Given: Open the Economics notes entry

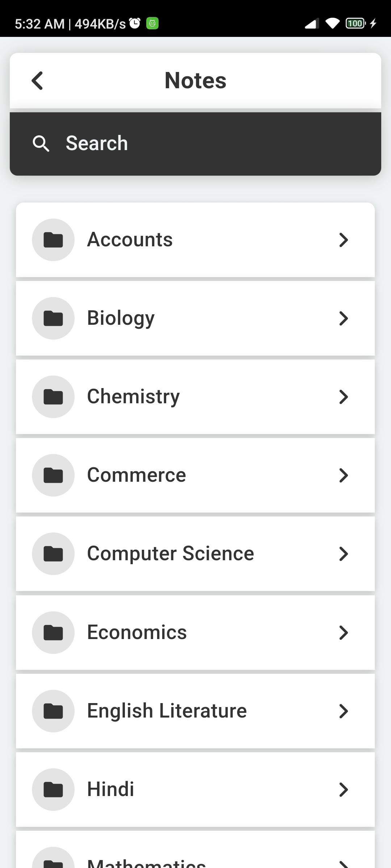Looking at the screenshot, I should click(x=195, y=633).
